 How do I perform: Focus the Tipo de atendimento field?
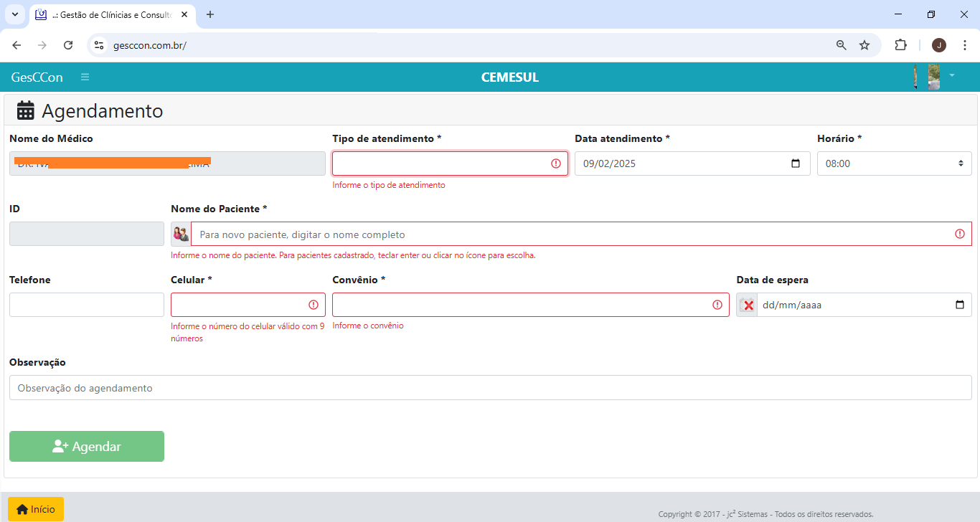(441, 163)
